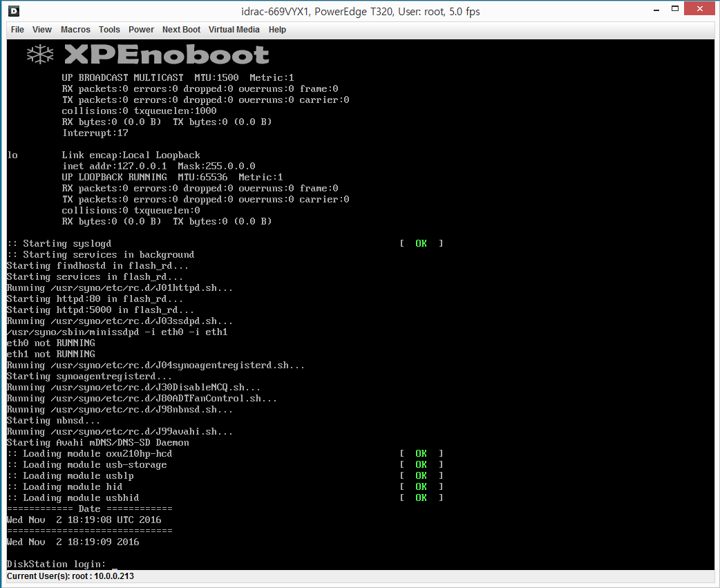Click the 'lo' interface label
The height and width of the screenshot is (588, 720).
coord(12,155)
